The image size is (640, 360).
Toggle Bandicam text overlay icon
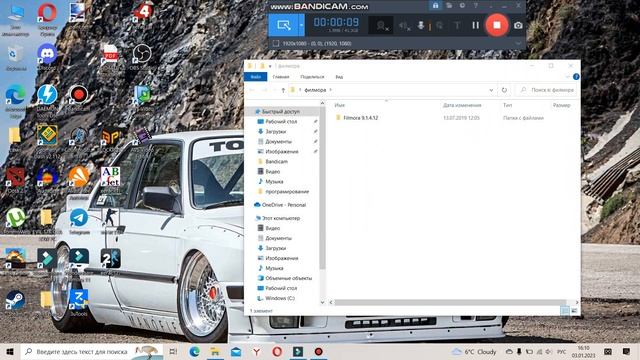(x=457, y=25)
